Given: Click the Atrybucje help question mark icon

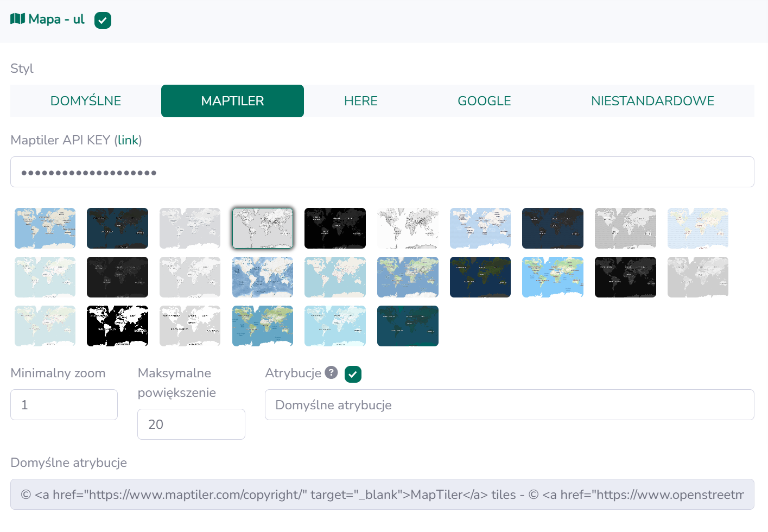Looking at the screenshot, I should pyautogui.click(x=331, y=372).
